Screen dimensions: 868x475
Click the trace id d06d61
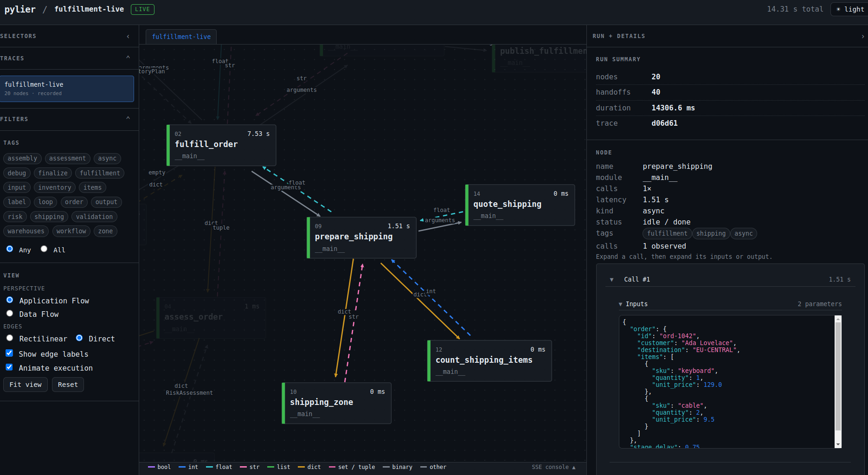[664, 123]
